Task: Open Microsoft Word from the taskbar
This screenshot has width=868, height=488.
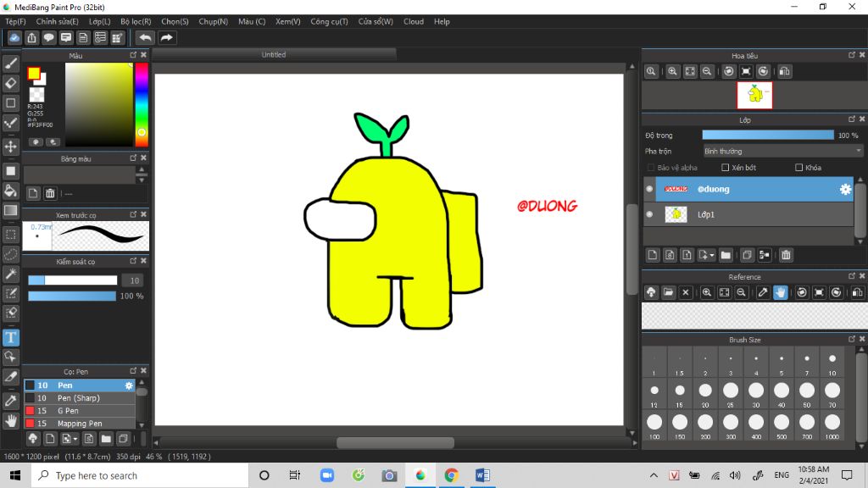Action: 482,475
